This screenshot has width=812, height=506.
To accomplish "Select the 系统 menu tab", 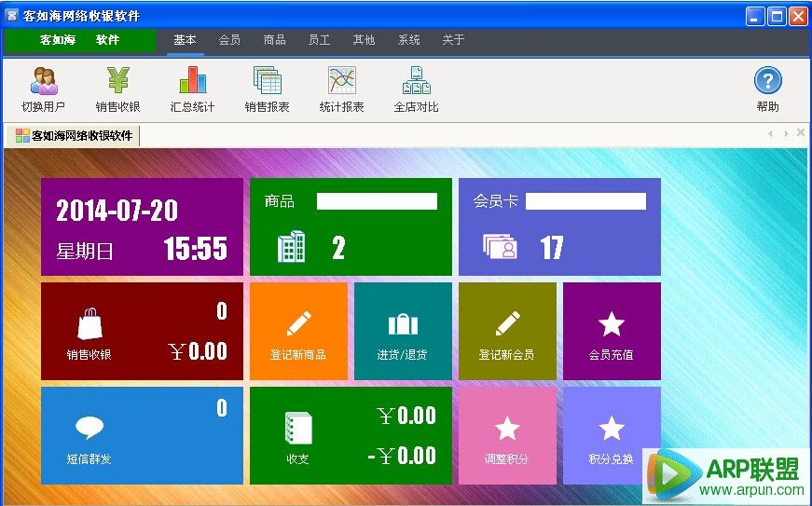I will (x=408, y=40).
